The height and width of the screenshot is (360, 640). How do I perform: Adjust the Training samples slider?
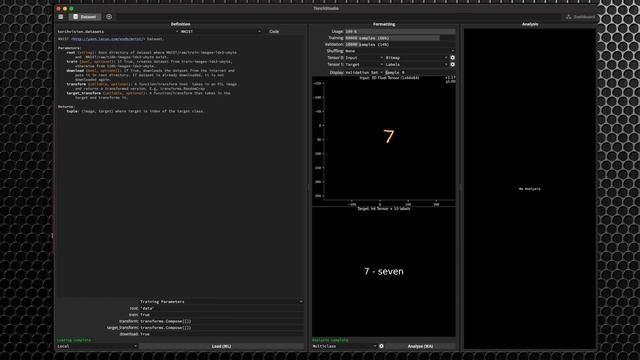click(x=400, y=38)
